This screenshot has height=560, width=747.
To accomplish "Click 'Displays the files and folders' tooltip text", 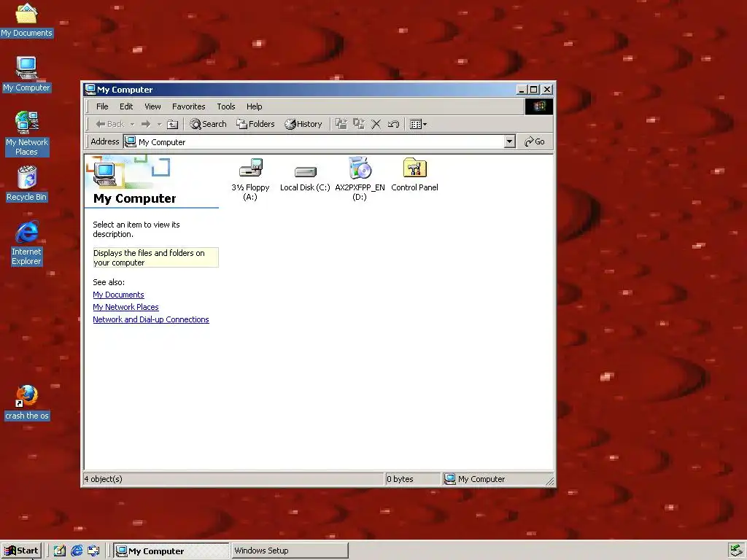I will [x=155, y=257].
